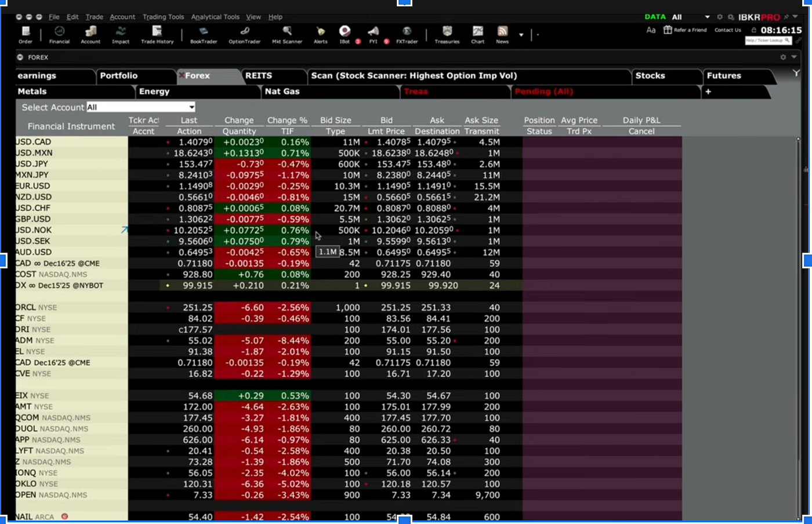Switch to the Portfolio tab
Viewport: 812px width, 524px height.
click(x=136, y=76)
